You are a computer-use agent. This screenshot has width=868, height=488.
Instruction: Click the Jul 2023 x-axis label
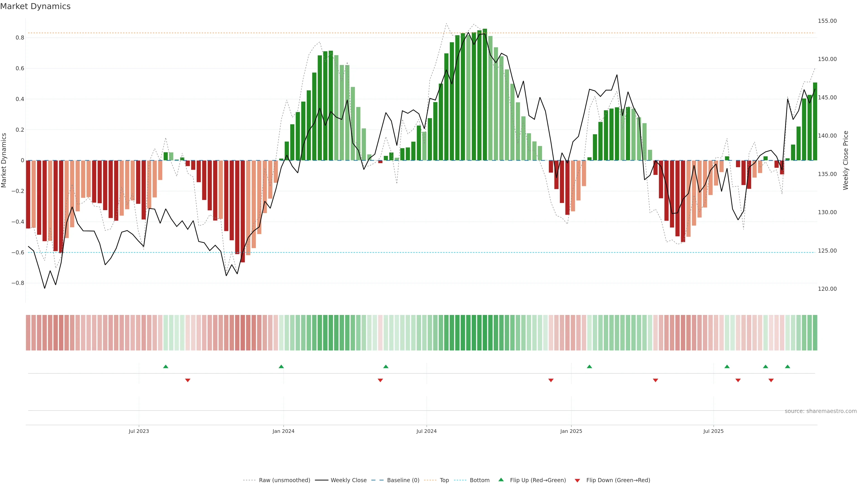[139, 431]
